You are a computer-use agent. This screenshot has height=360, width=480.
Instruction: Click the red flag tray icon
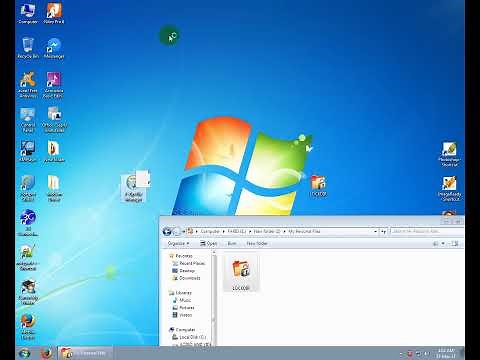(x=410, y=354)
